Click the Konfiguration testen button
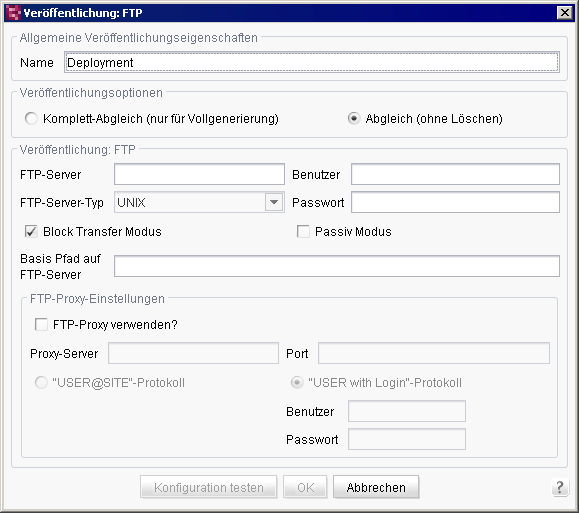The image size is (579, 513). point(209,487)
